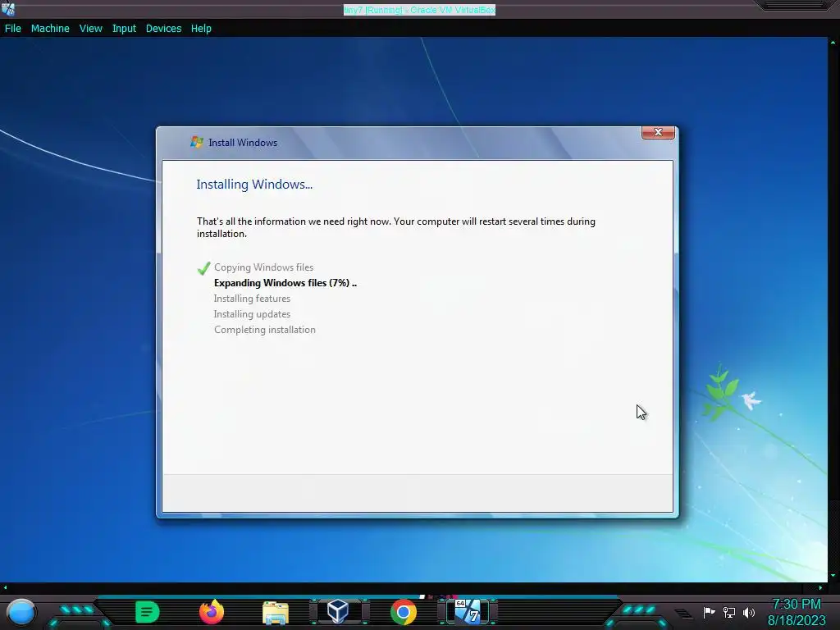Open File Explorer from the taskbar
The height and width of the screenshot is (630, 840).
[276, 612]
